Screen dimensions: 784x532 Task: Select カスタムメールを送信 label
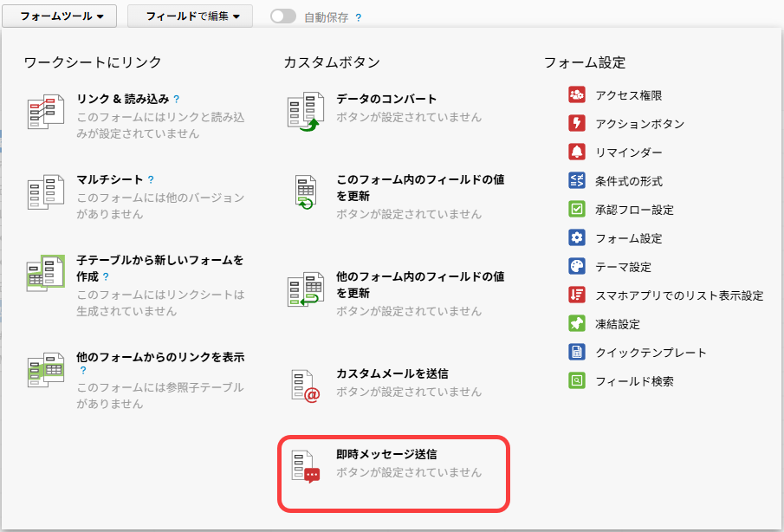click(x=392, y=373)
